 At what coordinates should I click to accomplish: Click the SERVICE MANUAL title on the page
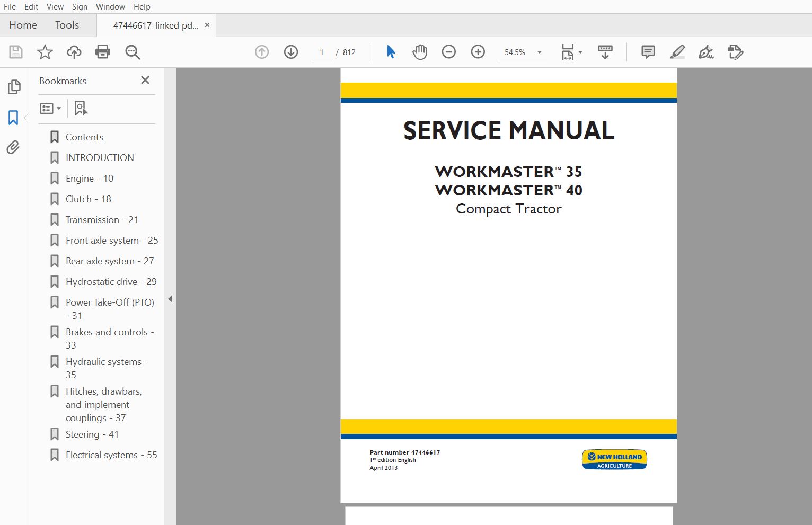[x=509, y=130]
